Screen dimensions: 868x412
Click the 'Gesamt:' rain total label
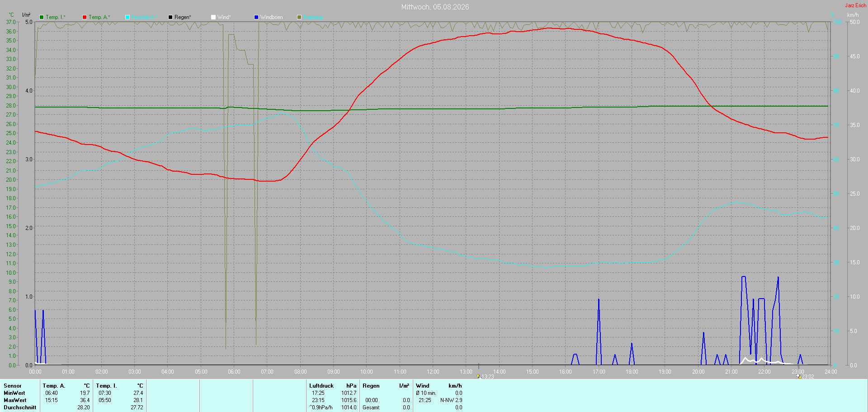pyautogui.click(x=371, y=407)
